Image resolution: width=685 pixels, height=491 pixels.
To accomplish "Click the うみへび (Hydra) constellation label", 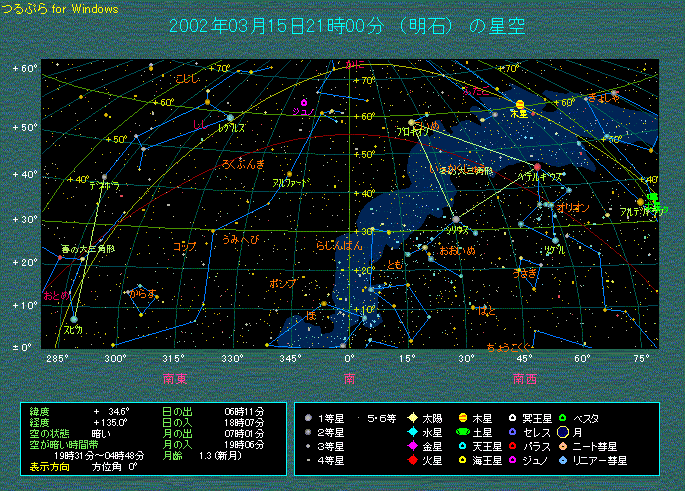I will coord(240,239).
